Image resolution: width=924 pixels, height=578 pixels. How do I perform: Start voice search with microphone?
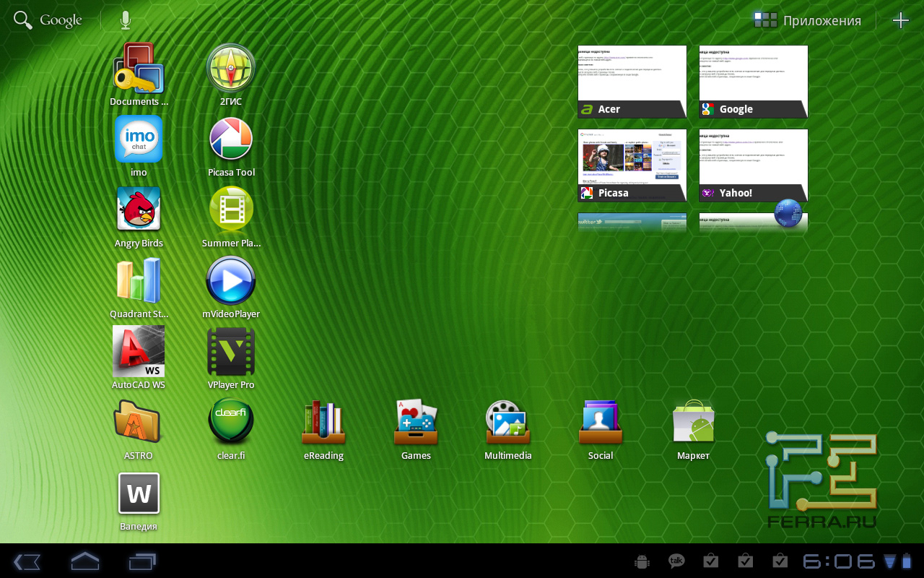click(x=126, y=20)
